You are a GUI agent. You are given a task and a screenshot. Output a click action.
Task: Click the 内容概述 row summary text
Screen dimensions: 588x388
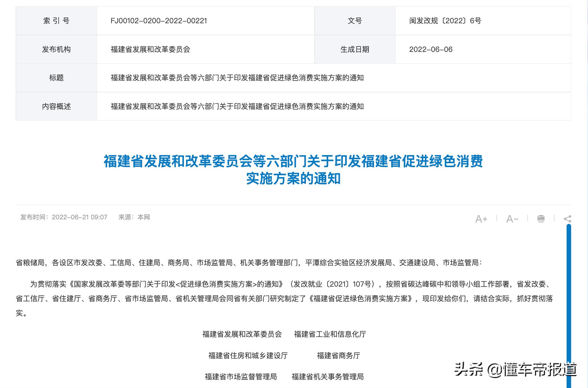click(x=237, y=107)
